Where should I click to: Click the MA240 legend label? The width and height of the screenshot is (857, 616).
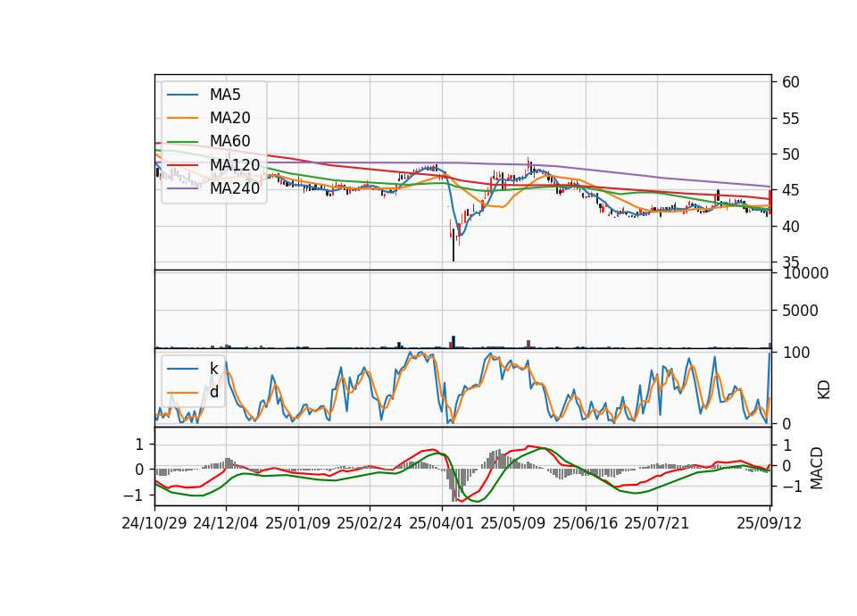pyautogui.click(x=235, y=188)
